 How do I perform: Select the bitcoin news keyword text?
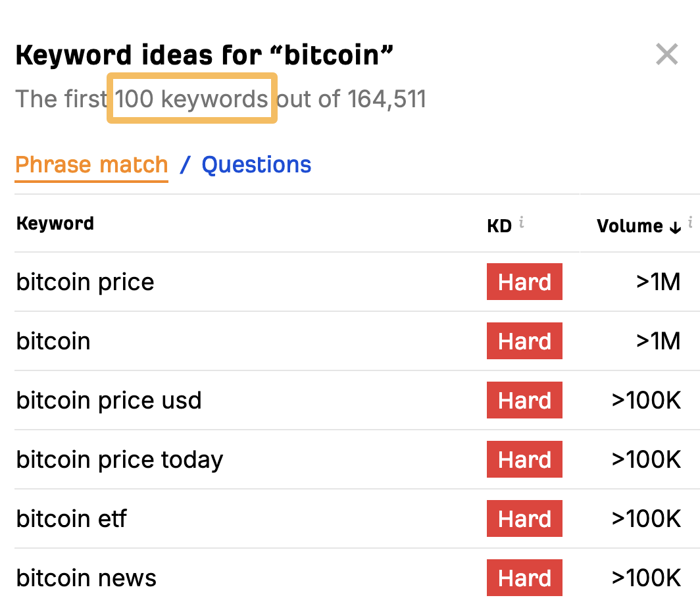[x=86, y=577]
